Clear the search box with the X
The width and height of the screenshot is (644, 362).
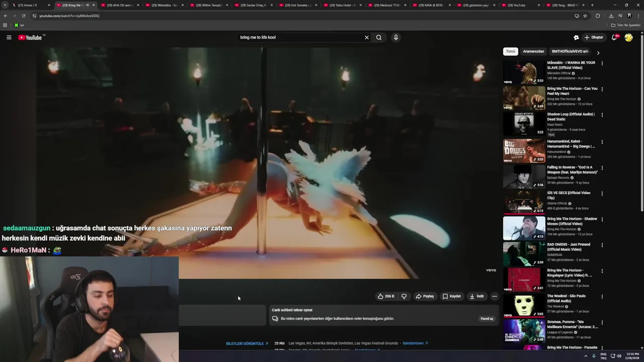(367, 37)
